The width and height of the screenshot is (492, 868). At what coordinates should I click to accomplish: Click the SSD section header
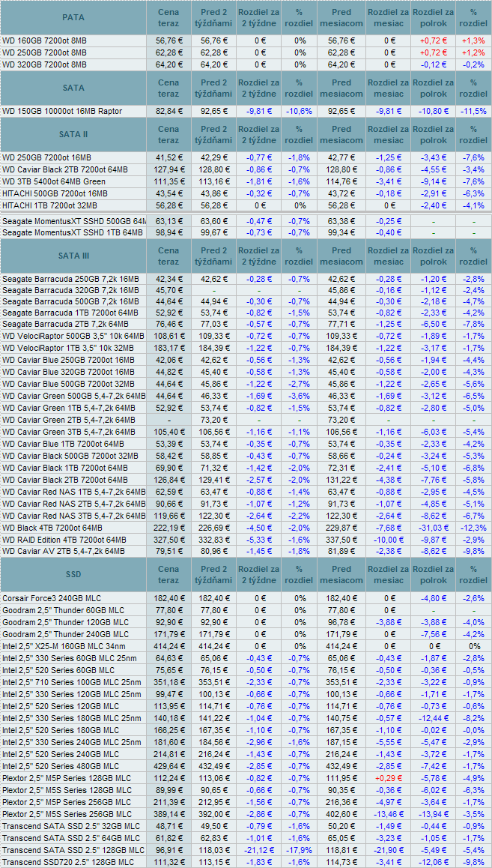[x=73, y=575]
